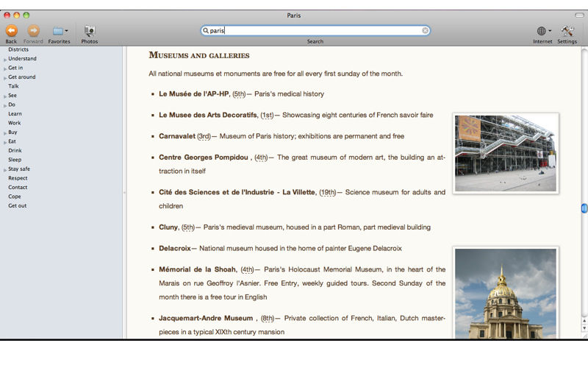Image resolution: width=588 pixels, height=368 pixels.
Task: Expand the Buy section
Action: point(5,133)
